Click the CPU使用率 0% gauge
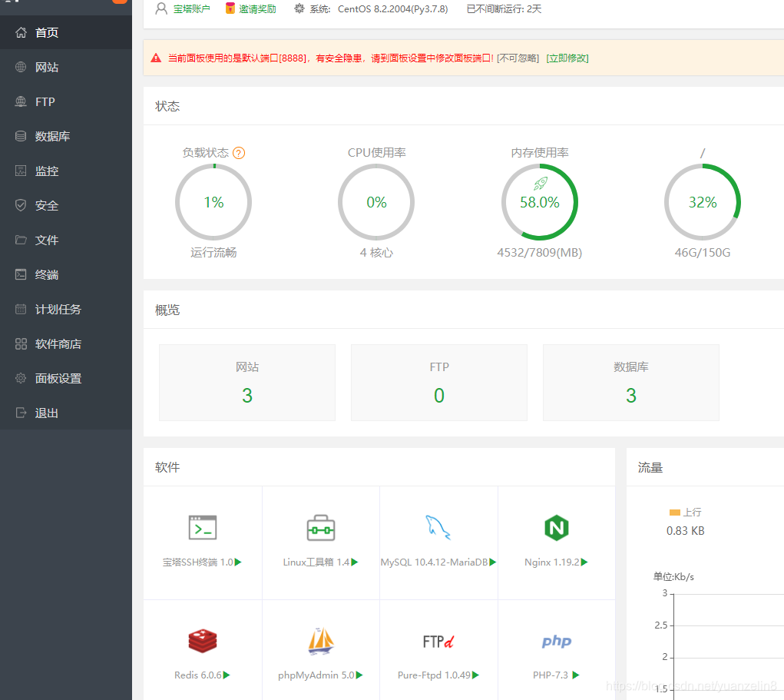The image size is (784, 700). click(376, 202)
